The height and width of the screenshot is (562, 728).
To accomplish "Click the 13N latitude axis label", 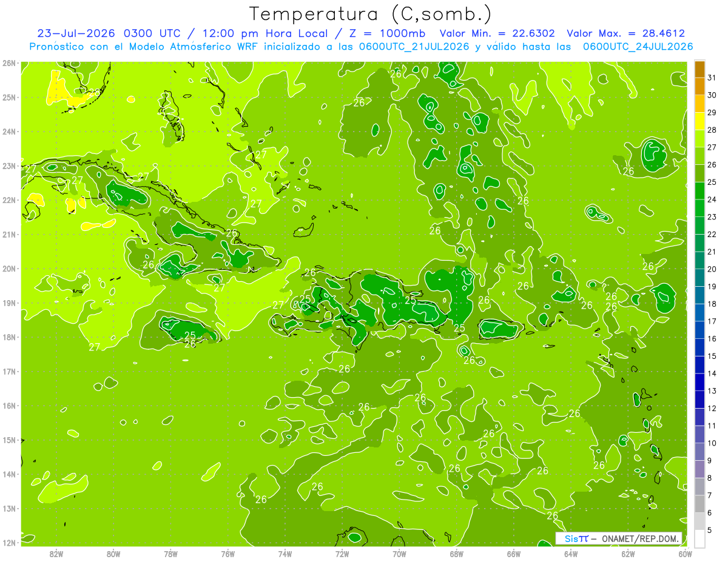I will (8, 508).
